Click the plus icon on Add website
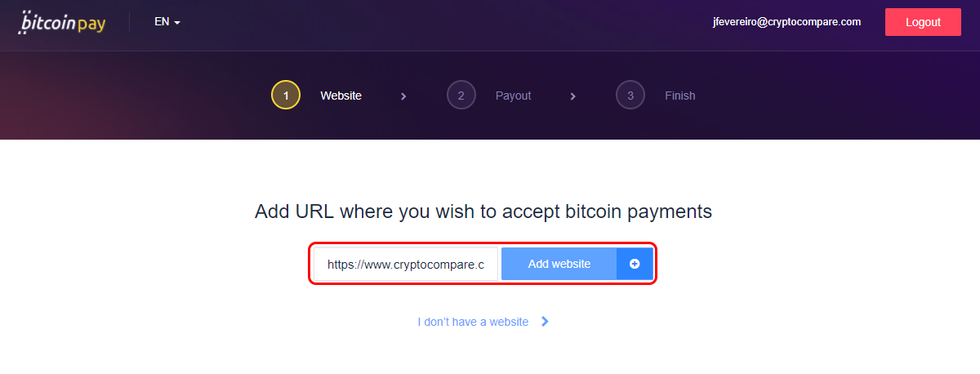This screenshot has height=374, width=980. 635,264
